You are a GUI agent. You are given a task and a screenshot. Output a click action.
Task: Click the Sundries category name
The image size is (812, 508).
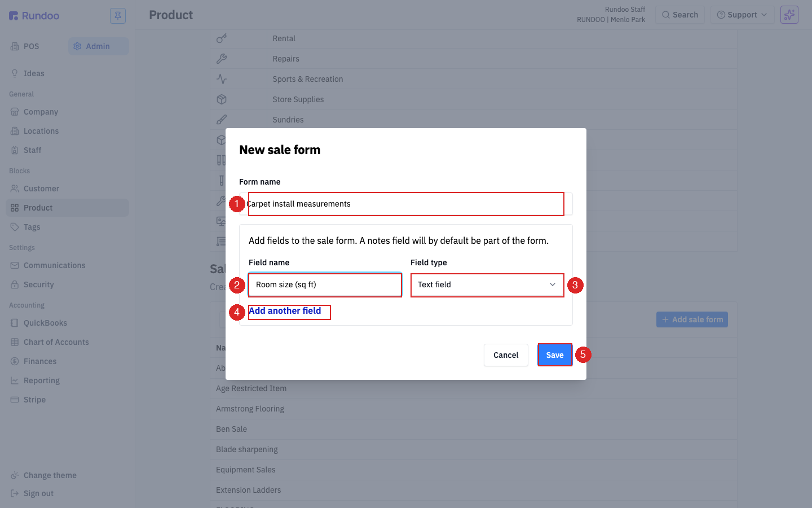click(288, 120)
